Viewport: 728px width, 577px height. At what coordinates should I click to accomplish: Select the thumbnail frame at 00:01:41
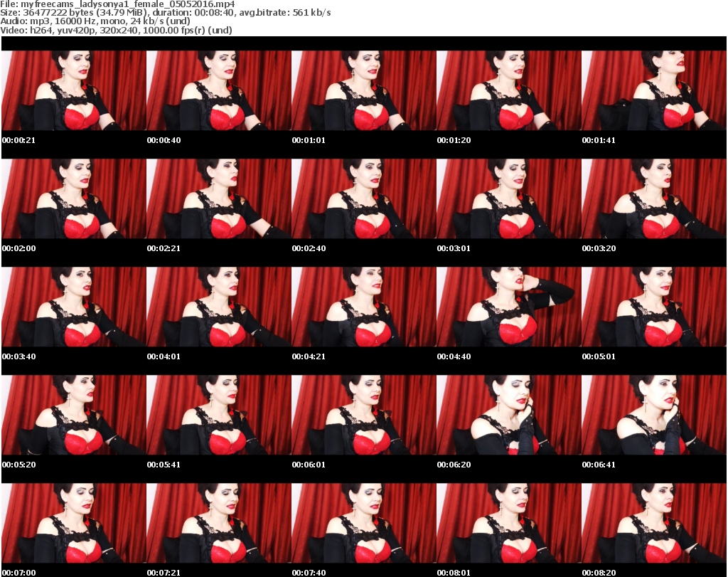[x=654, y=90]
